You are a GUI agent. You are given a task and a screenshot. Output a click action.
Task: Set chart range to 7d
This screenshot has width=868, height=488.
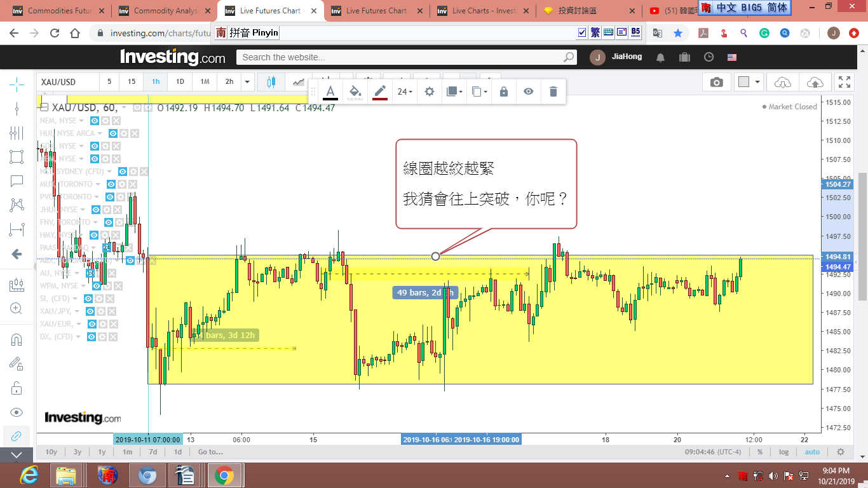point(153,452)
